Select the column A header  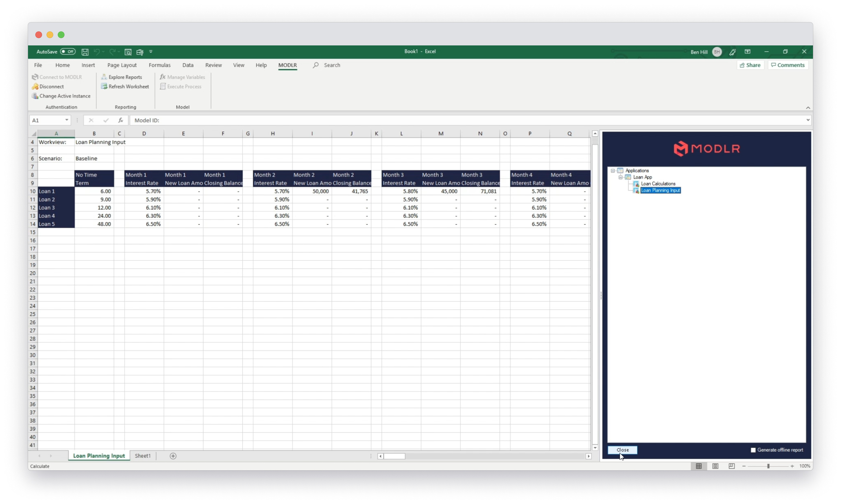click(56, 134)
